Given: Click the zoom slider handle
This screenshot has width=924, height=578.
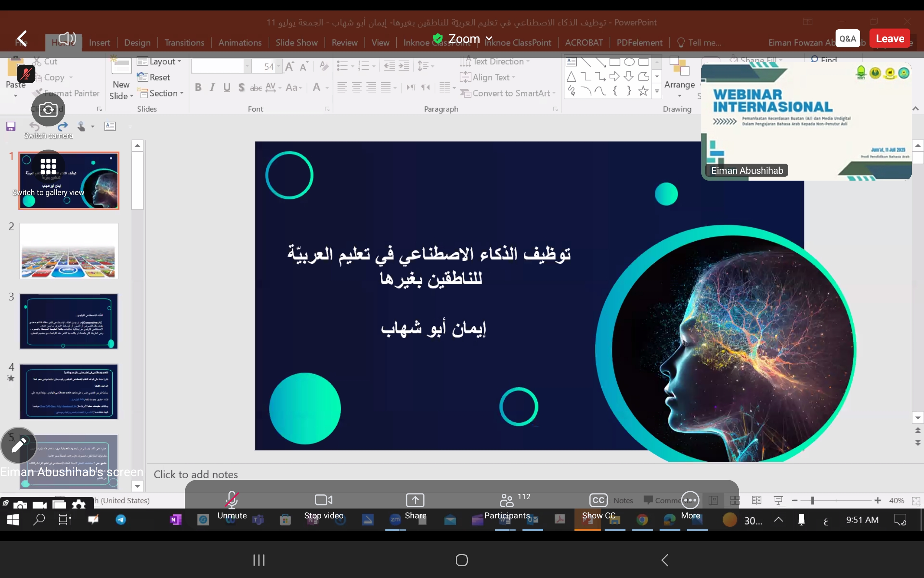Looking at the screenshot, I should pos(812,500).
